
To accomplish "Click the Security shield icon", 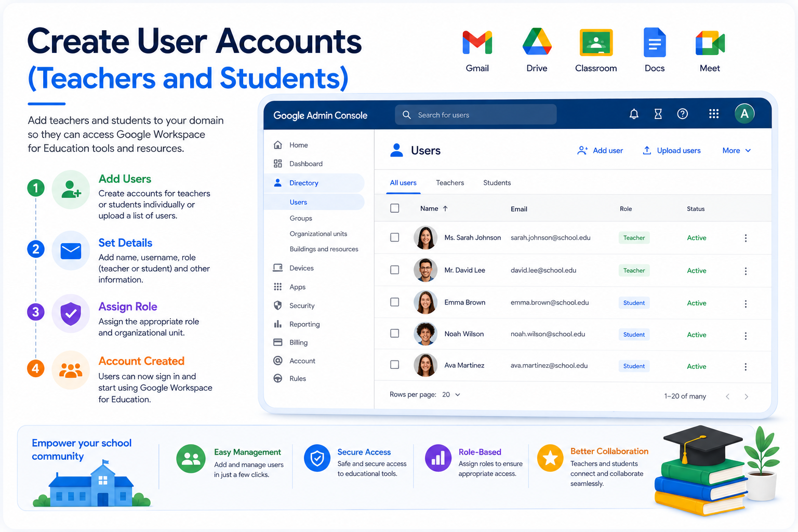I will tap(278, 305).
